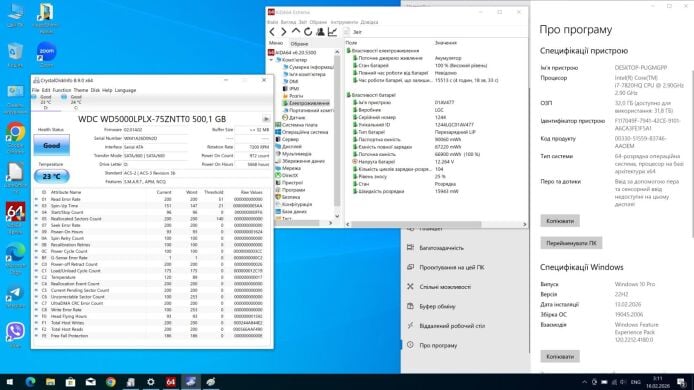Select the Good 23 °C disk tab
This screenshot has width=694, height=390.
click(43, 102)
